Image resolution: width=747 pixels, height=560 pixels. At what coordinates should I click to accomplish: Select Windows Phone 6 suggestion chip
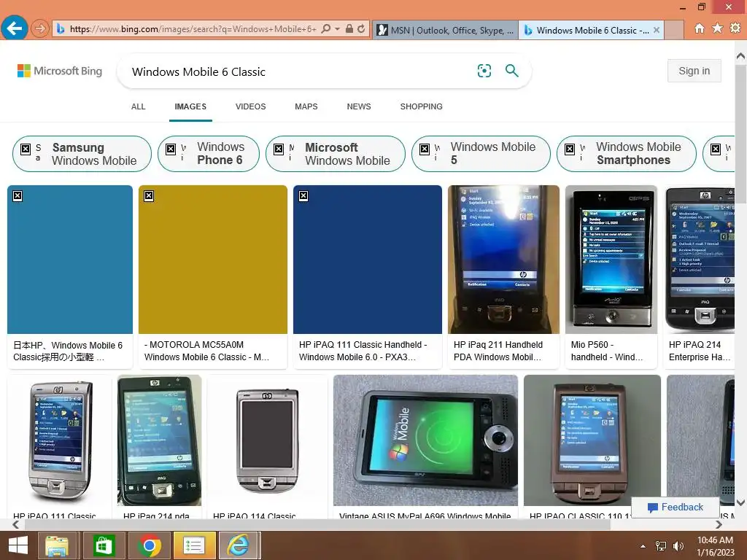click(x=208, y=154)
